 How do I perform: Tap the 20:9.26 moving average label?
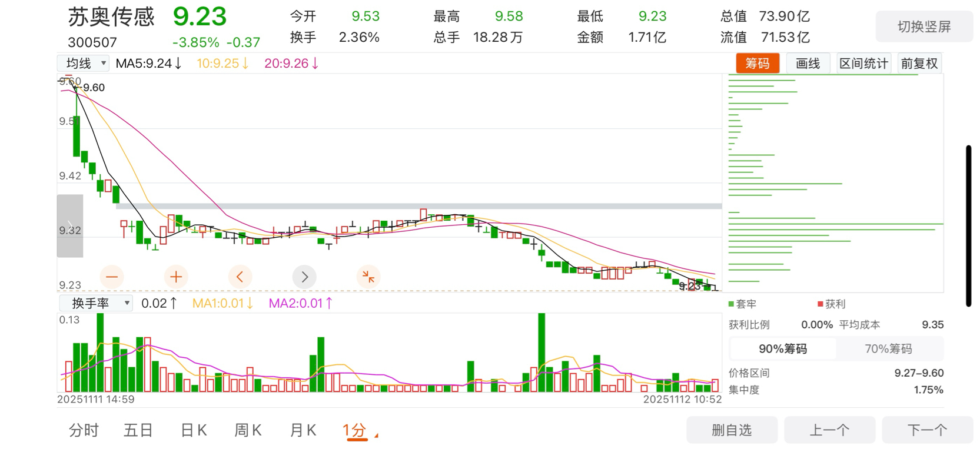click(x=291, y=64)
